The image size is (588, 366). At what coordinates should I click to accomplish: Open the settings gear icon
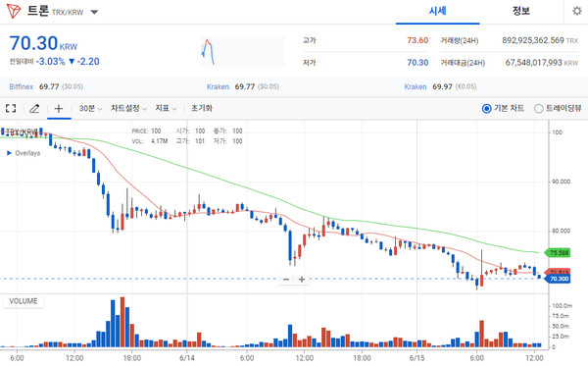point(577,11)
